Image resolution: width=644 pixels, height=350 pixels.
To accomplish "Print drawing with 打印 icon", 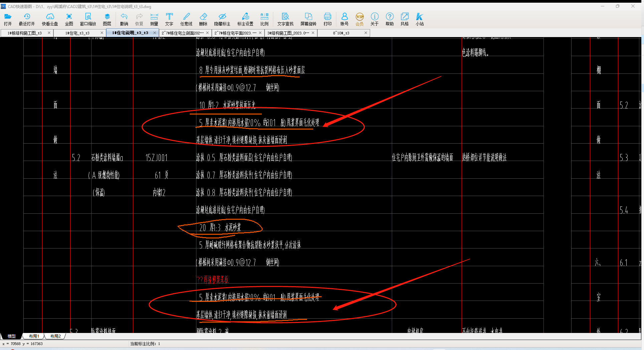I will (328, 19).
